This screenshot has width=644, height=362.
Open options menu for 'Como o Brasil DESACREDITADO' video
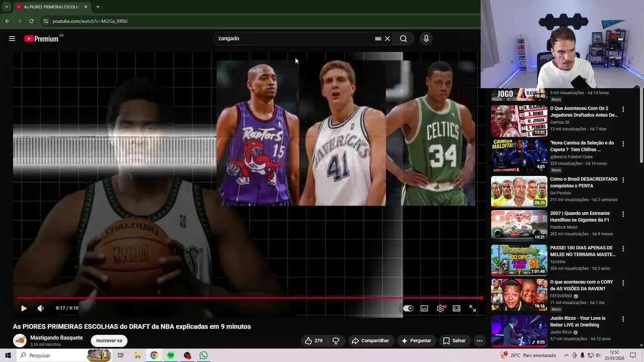623,179
